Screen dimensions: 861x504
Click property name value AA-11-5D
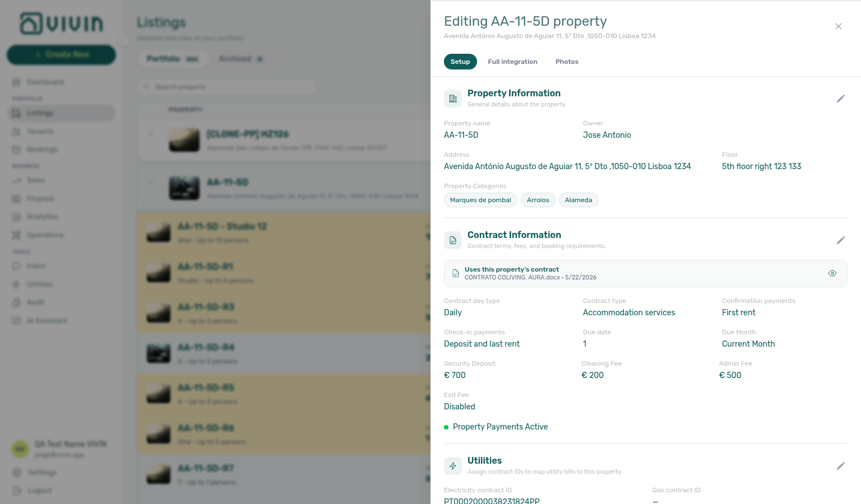click(x=461, y=135)
